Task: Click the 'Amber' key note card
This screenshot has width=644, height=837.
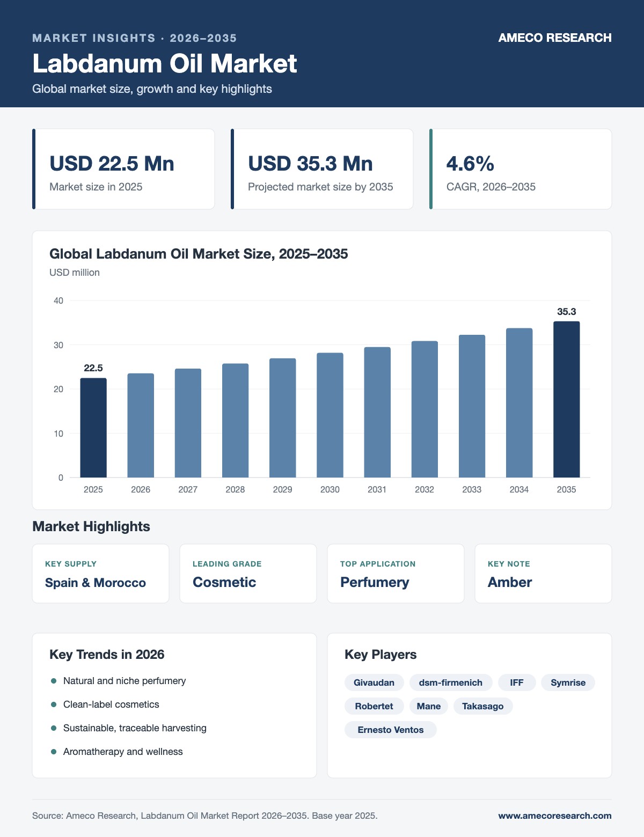Action: [x=543, y=574]
